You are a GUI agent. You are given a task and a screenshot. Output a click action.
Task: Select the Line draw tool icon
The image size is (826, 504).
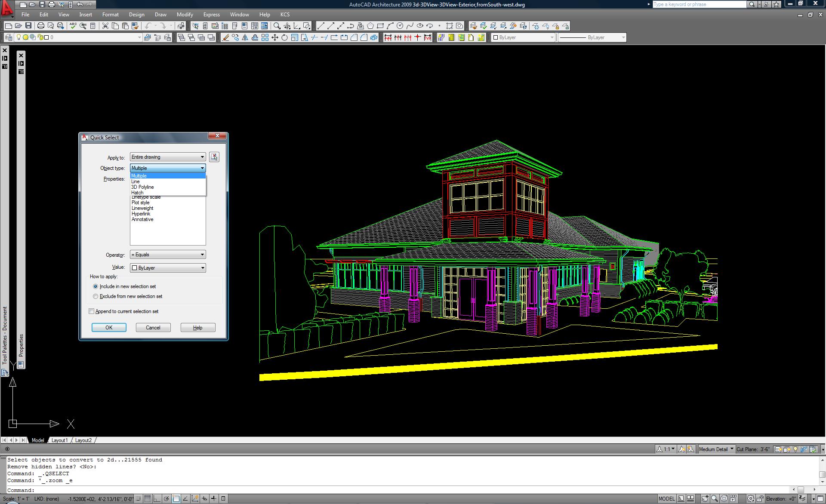321,26
